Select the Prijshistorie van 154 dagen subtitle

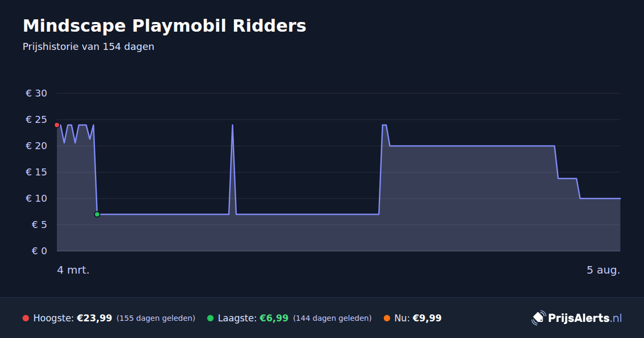(x=89, y=47)
